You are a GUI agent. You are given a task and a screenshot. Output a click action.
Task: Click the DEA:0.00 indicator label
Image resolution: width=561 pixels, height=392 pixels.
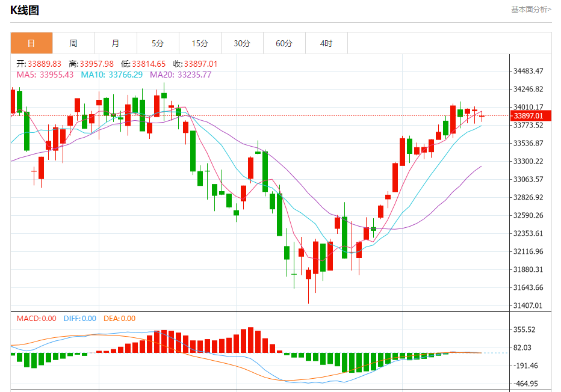(120, 319)
